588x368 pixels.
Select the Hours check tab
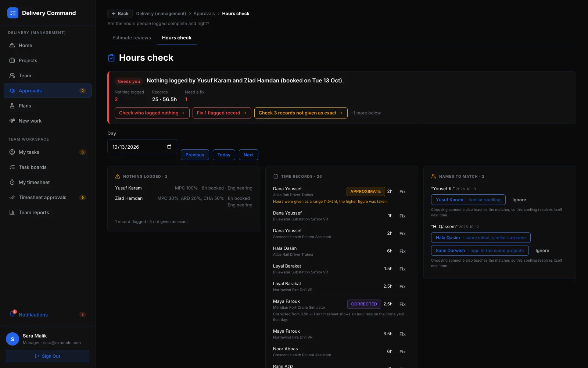(x=177, y=38)
